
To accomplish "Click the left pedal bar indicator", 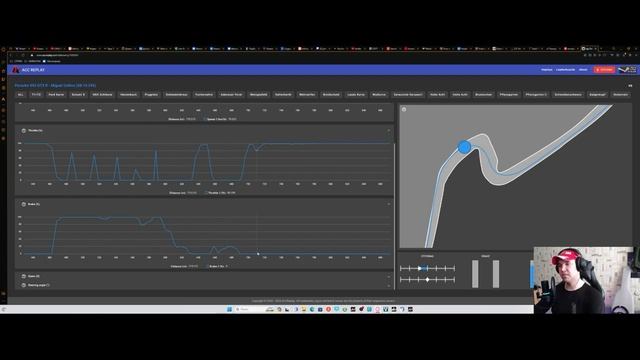I will tap(475, 274).
